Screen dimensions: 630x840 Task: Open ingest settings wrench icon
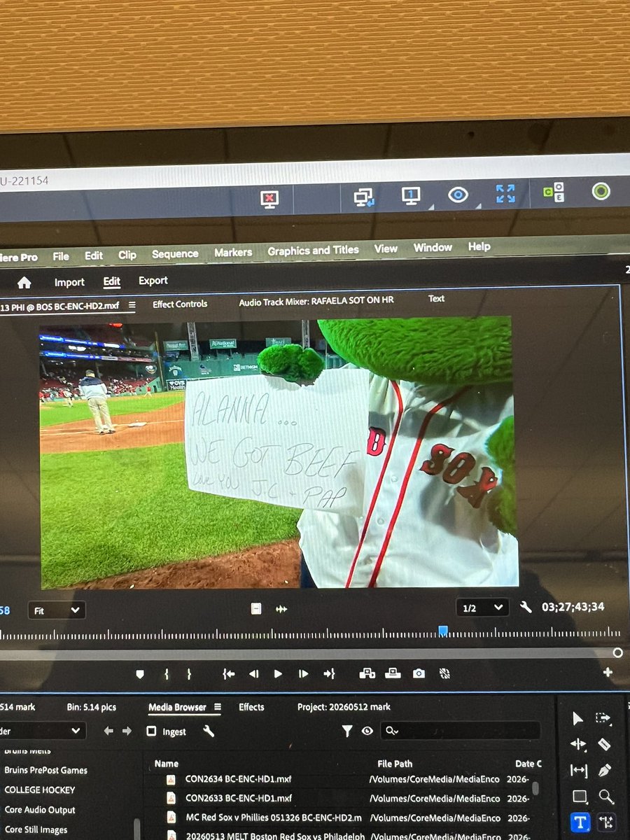click(208, 731)
